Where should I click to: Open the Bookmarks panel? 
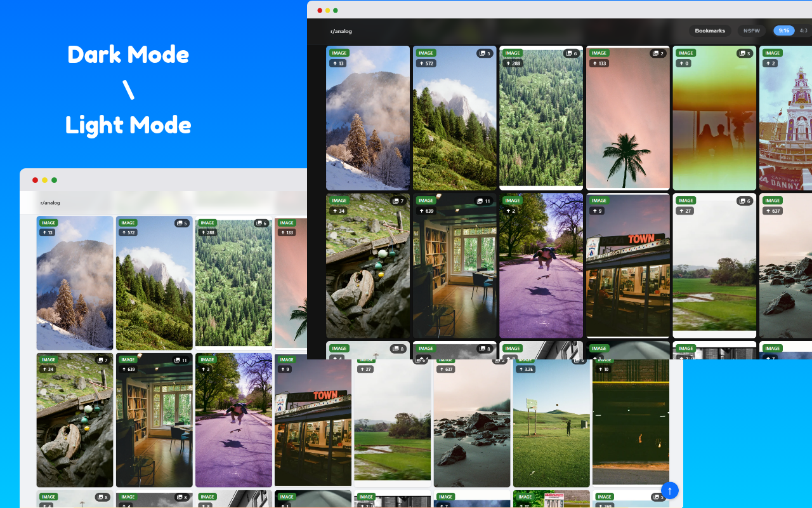[709, 30]
